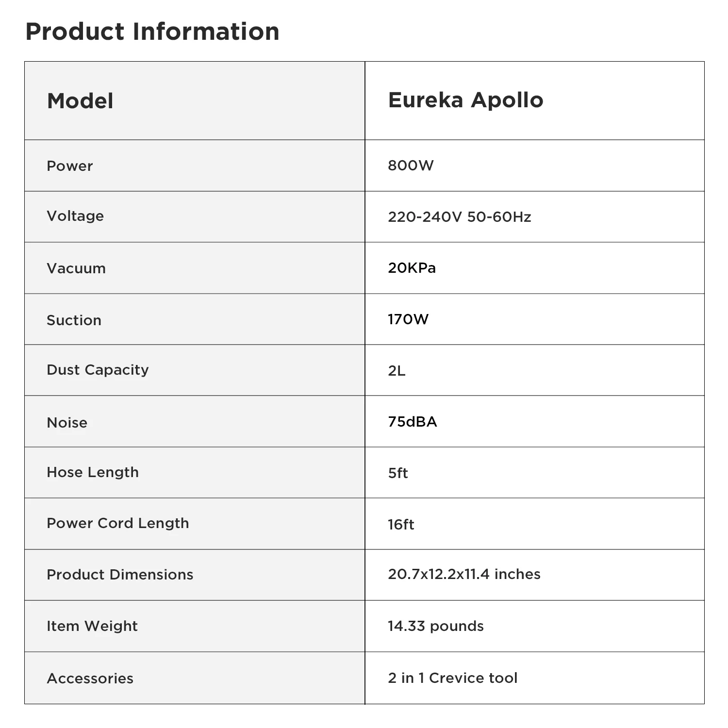Click the 2 in 1 Crevice tool value
The image size is (728, 728).
click(x=453, y=678)
